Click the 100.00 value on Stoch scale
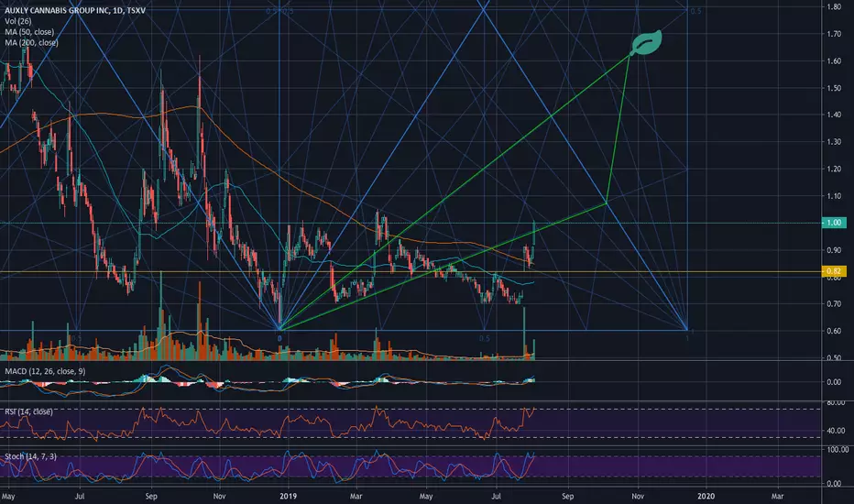 [838, 450]
